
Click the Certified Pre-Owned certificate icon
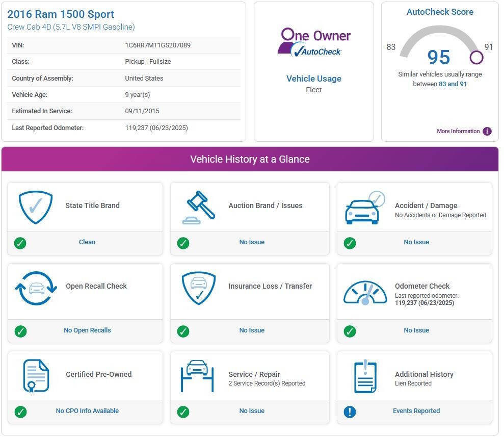point(36,376)
